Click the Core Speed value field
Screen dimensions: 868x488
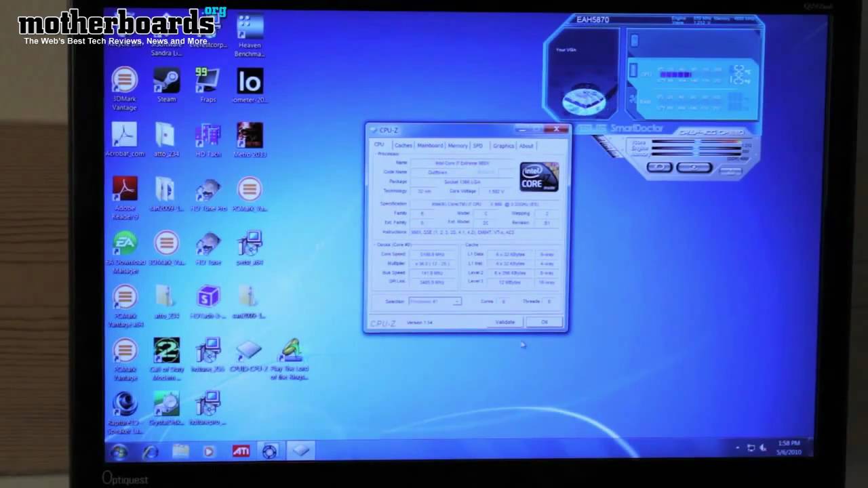pos(432,254)
